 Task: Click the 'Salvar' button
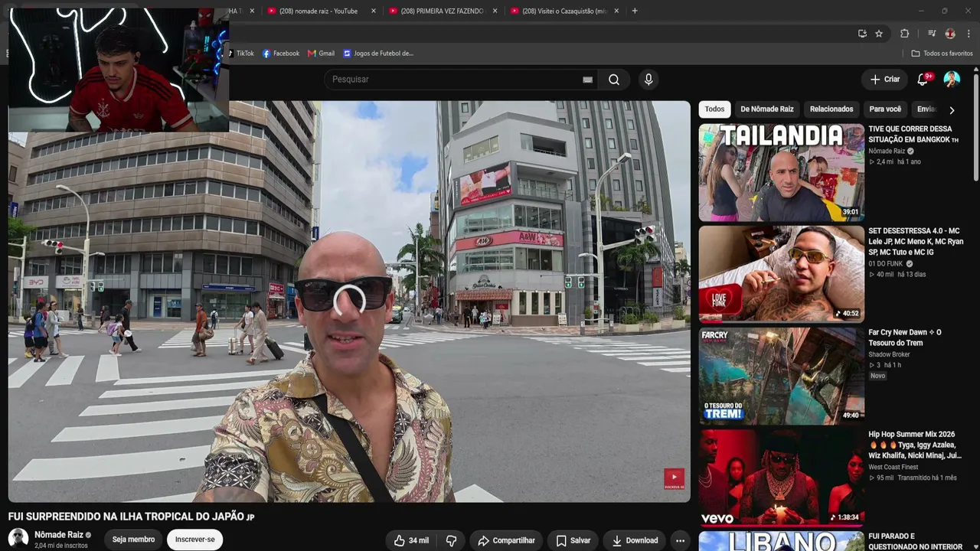pos(573,540)
